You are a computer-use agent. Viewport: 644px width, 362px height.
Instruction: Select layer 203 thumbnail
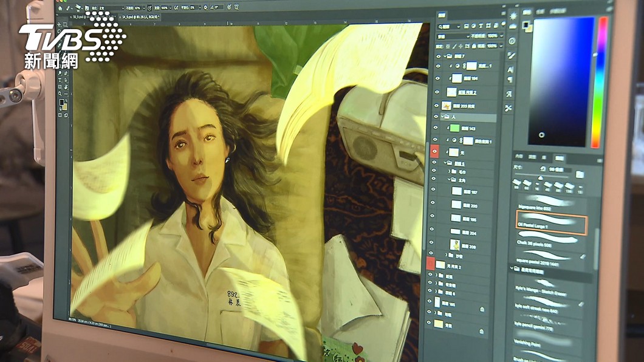coord(446,106)
